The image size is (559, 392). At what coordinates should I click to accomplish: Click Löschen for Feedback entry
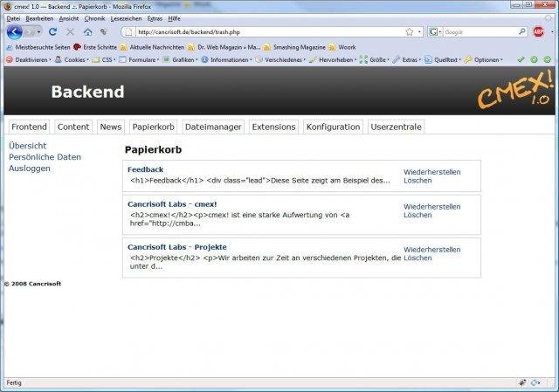418,181
